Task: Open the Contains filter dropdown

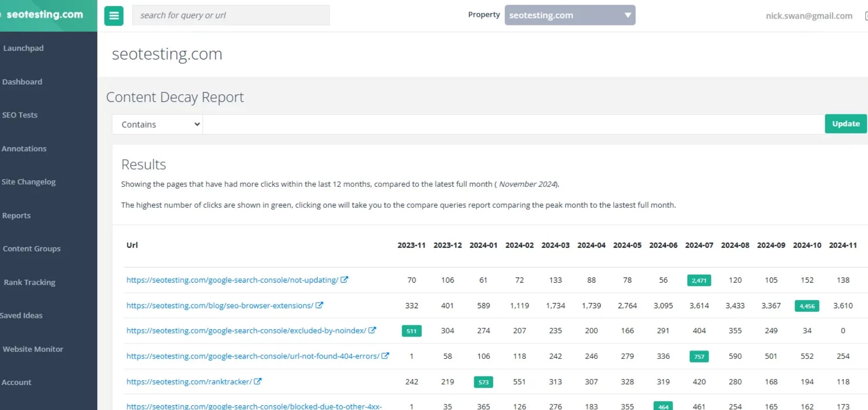Action: click(158, 125)
